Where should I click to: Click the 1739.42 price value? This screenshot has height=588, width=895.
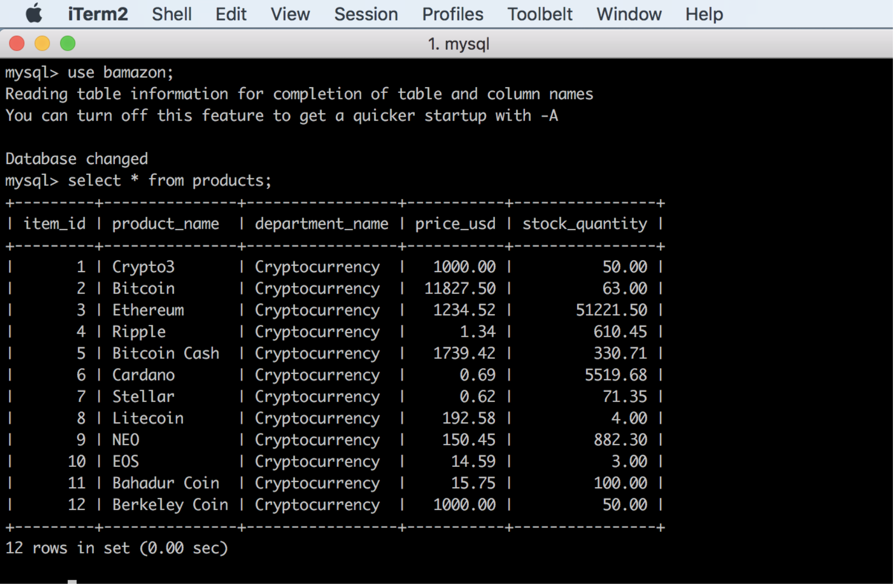click(465, 354)
